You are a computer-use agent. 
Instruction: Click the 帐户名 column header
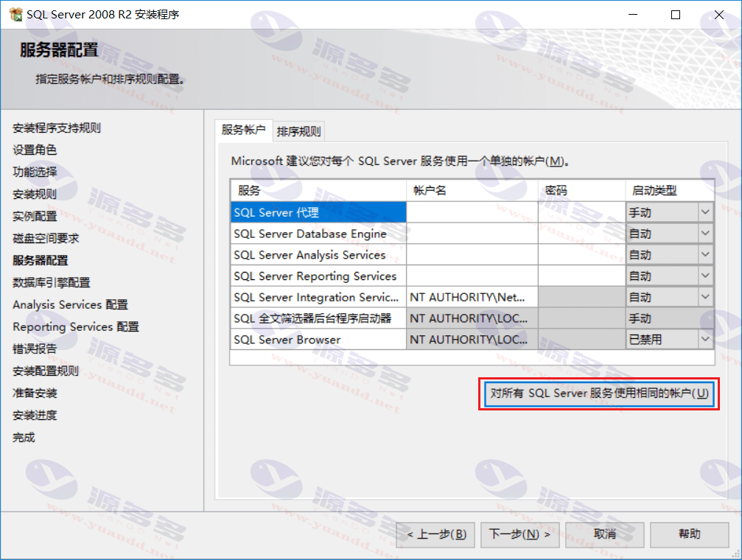point(472,190)
